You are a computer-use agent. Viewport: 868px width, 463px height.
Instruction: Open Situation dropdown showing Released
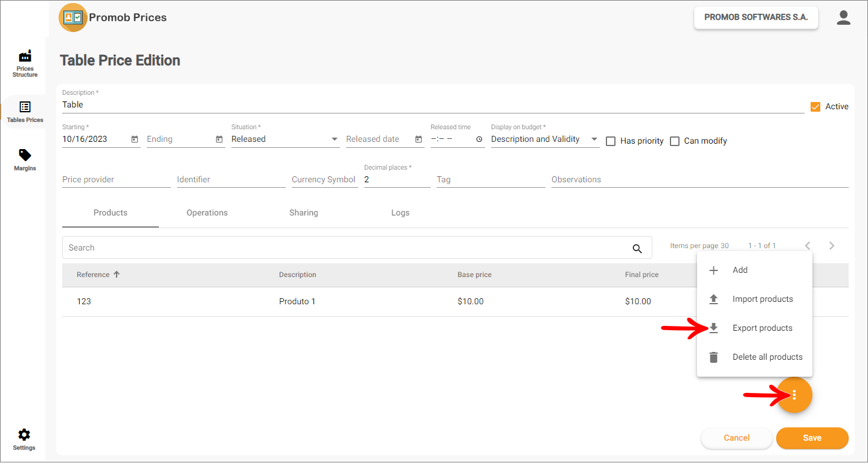coord(286,139)
